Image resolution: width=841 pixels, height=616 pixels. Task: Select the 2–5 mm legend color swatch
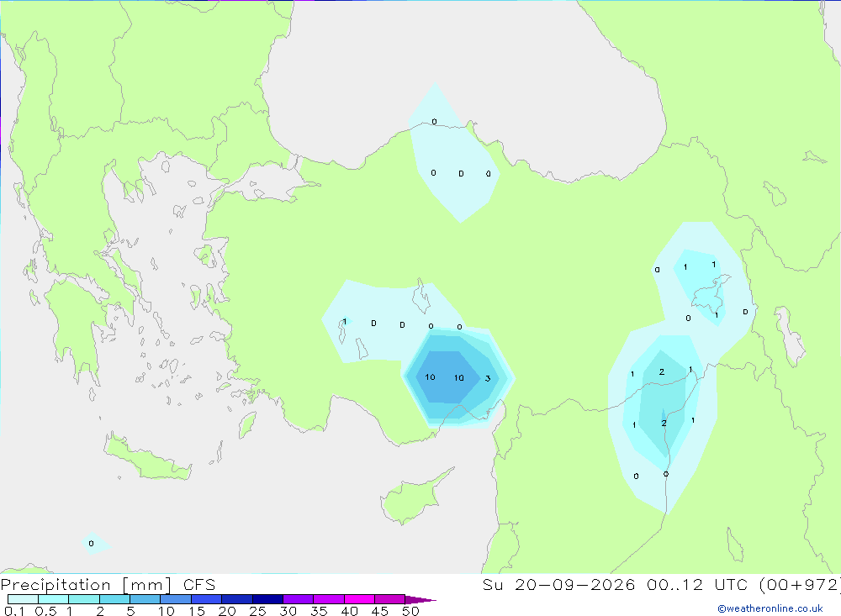click(x=114, y=599)
